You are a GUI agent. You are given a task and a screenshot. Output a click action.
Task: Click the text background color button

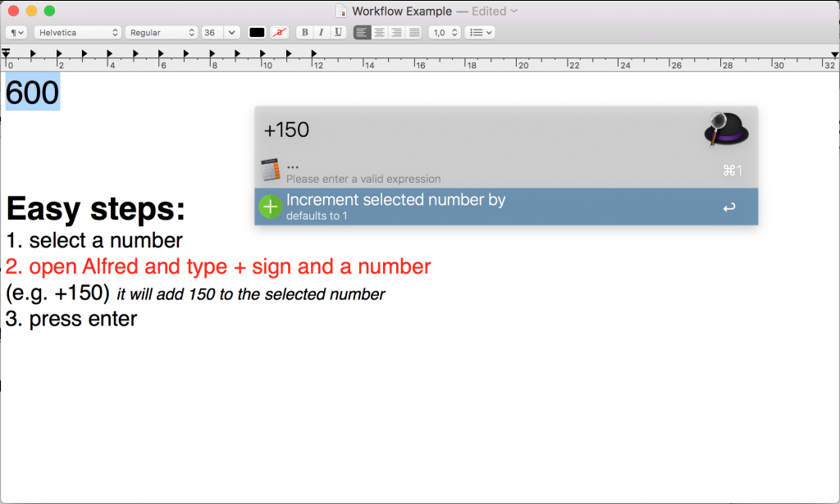coord(280,33)
